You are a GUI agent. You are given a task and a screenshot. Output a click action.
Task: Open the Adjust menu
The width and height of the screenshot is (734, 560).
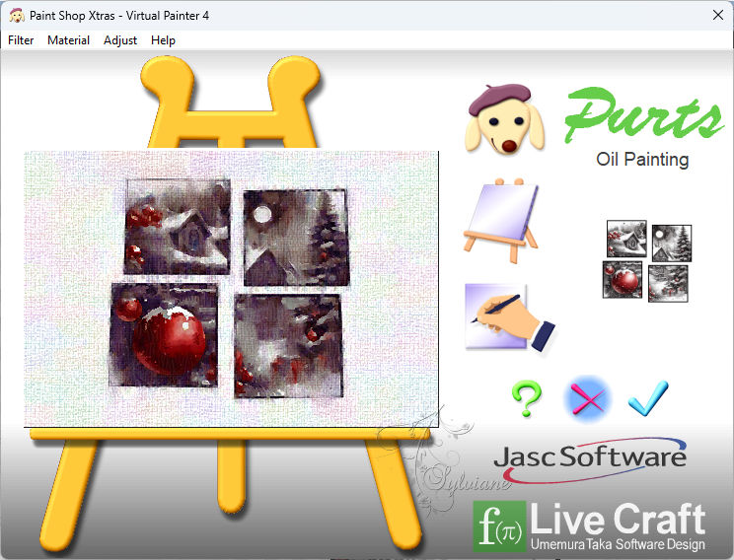pos(120,40)
